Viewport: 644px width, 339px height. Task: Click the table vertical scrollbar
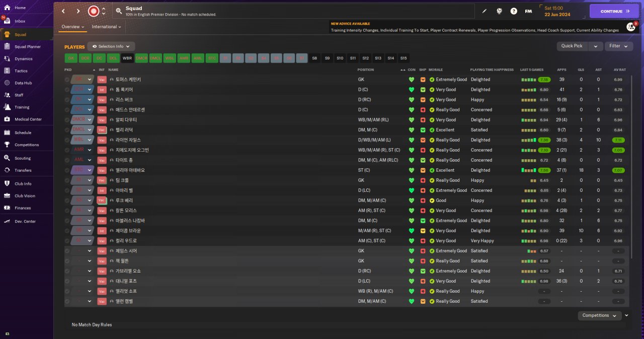(631, 166)
